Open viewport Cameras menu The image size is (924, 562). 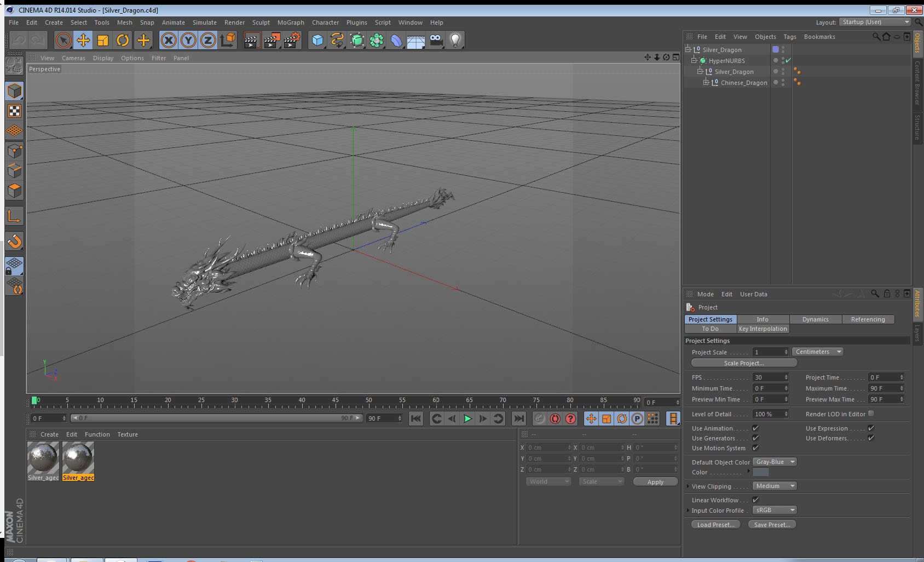pyautogui.click(x=73, y=58)
